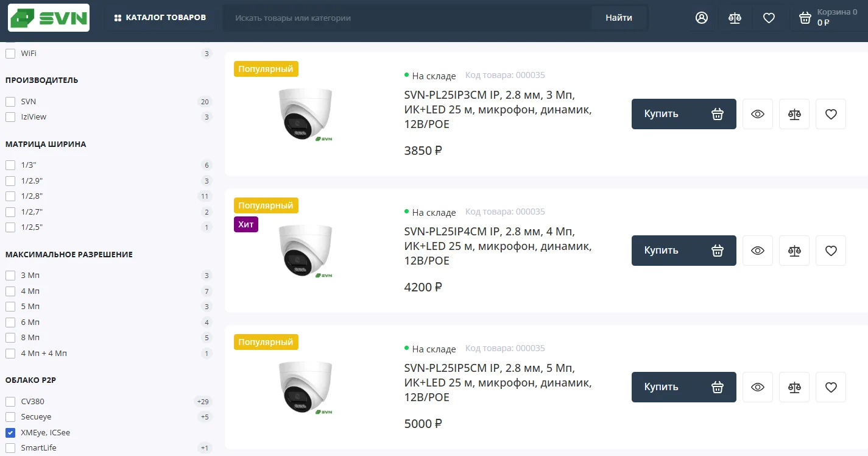This screenshot has height=456, width=868.
Task: Click the Облако P2P filter heading
Action: (30, 380)
